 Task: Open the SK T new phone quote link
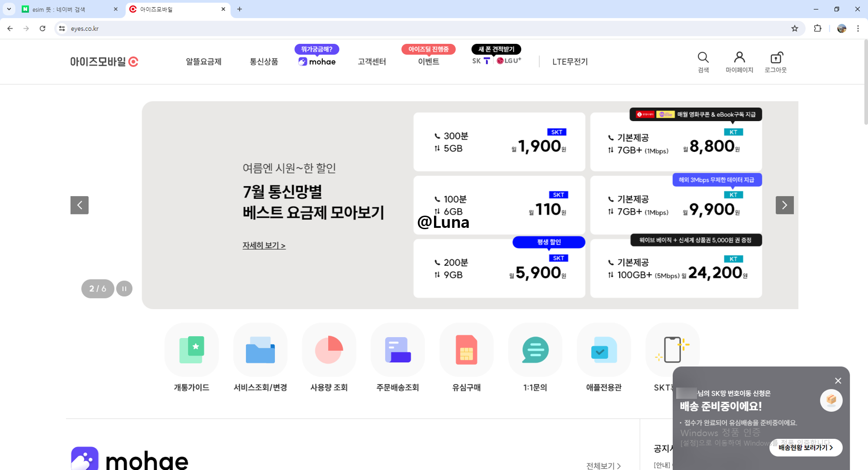click(481, 61)
